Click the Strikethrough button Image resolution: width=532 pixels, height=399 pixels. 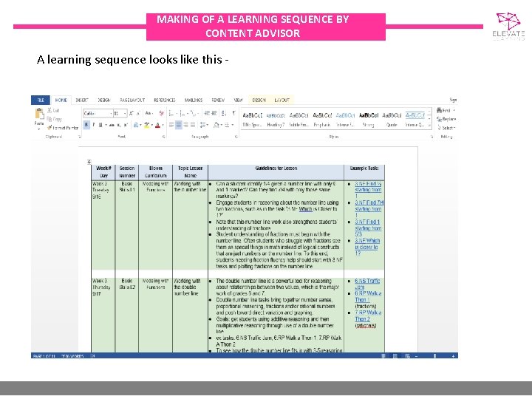click(x=112, y=125)
